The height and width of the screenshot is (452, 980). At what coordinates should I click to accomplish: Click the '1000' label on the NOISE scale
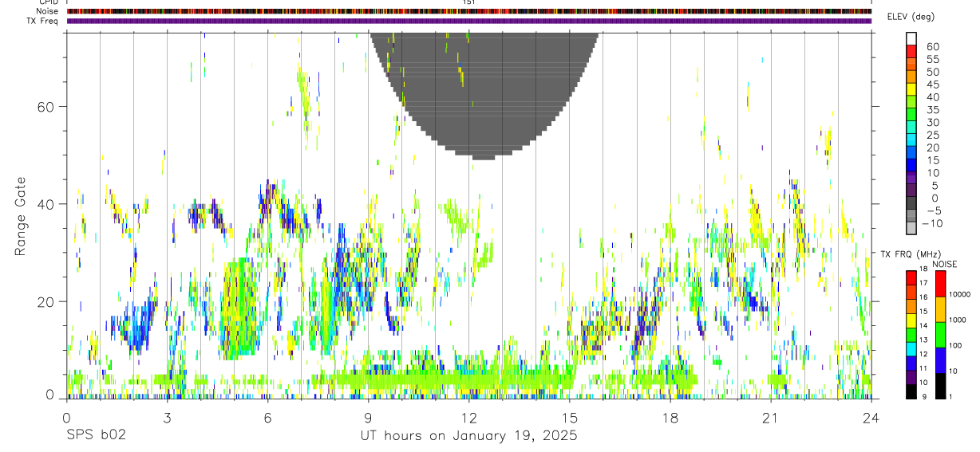[958, 320]
